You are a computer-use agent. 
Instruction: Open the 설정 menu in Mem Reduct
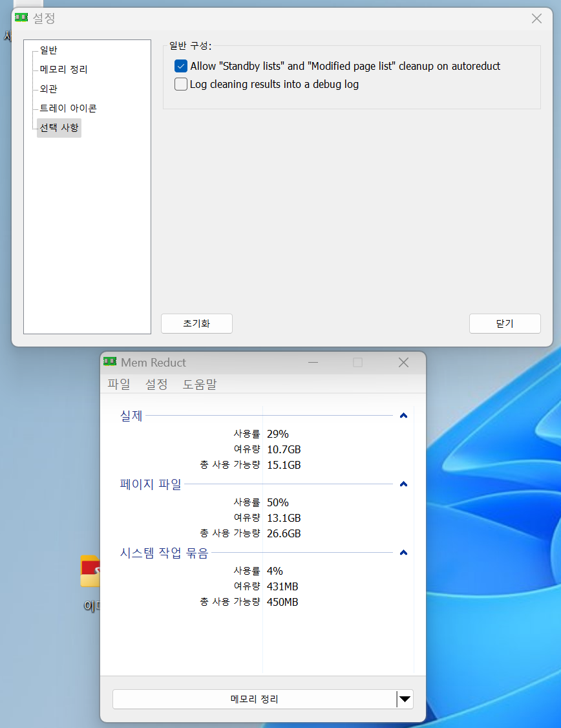pos(156,384)
